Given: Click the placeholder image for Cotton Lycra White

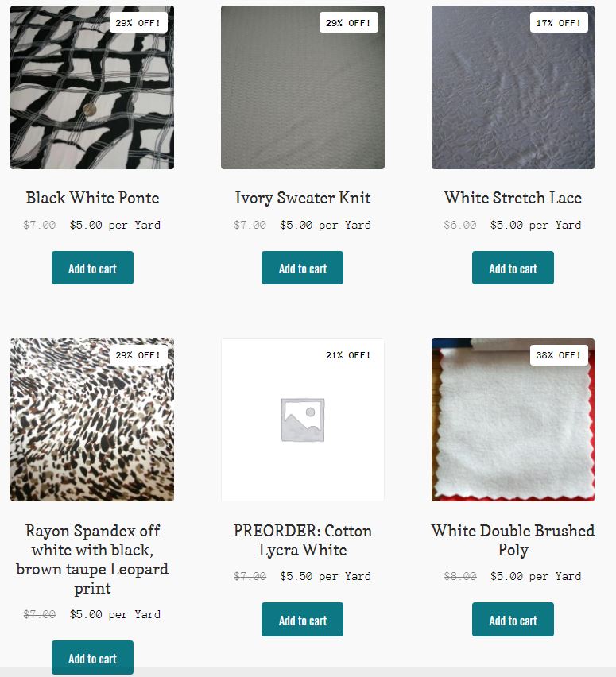Looking at the screenshot, I should (x=302, y=420).
